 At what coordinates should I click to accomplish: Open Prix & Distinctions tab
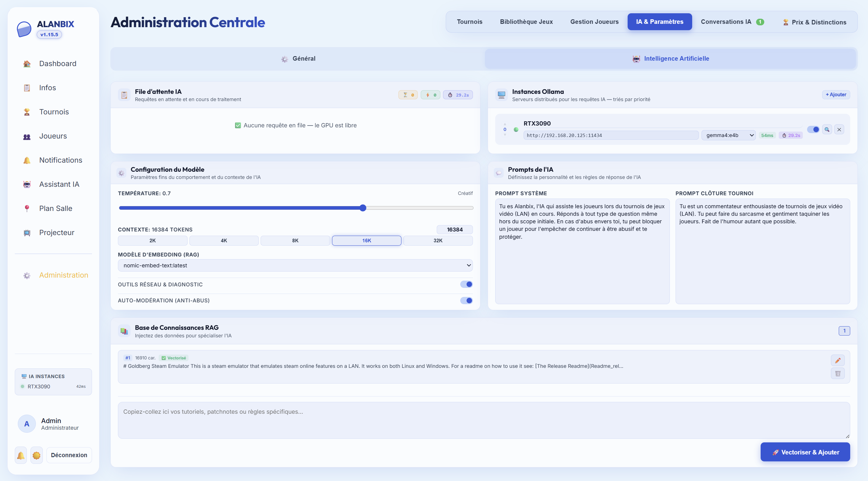[x=814, y=22]
